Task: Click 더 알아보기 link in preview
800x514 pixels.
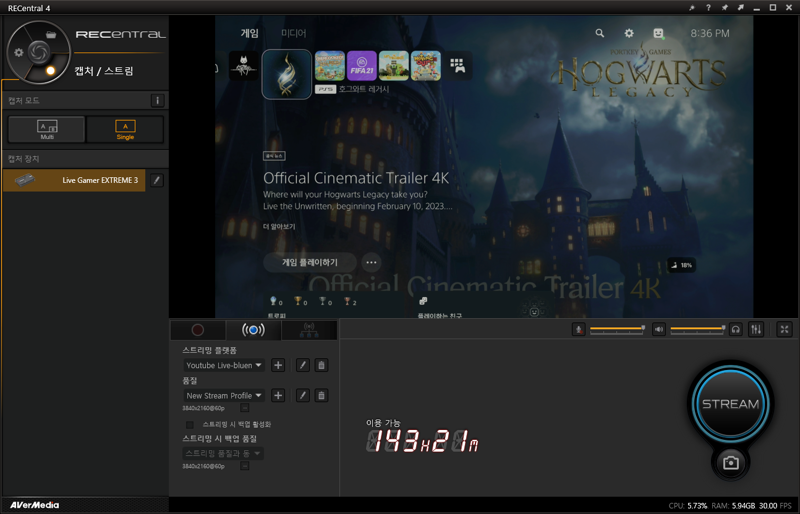Action: tap(279, 227)
